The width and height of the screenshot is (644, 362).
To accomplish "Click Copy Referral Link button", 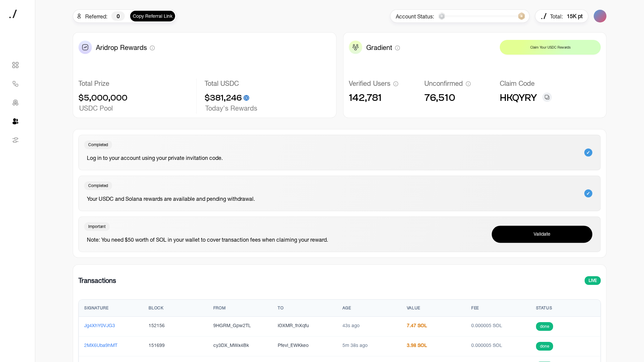I will click(x=153, y=16).
